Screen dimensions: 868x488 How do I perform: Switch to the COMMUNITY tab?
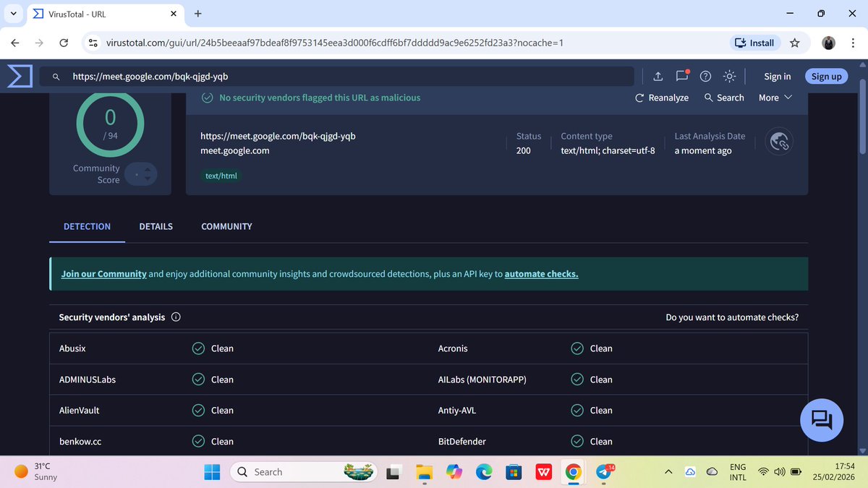point(226,226)
